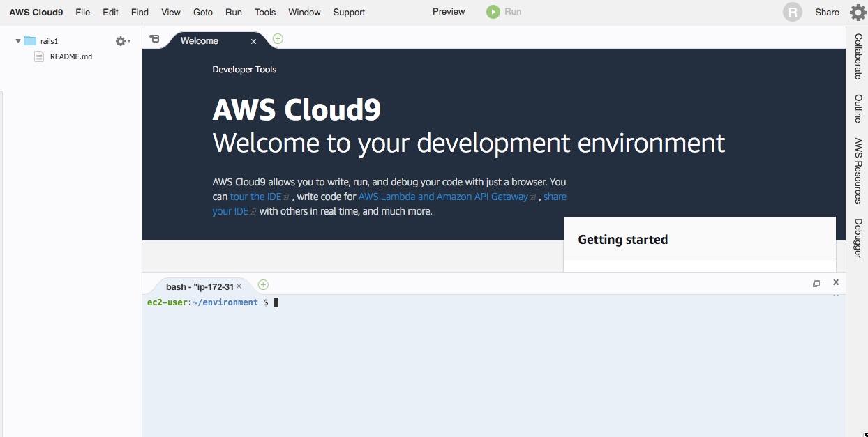This screenshot has height=437, width=868.
Task: Click the Share button
Action: (827, 12)
